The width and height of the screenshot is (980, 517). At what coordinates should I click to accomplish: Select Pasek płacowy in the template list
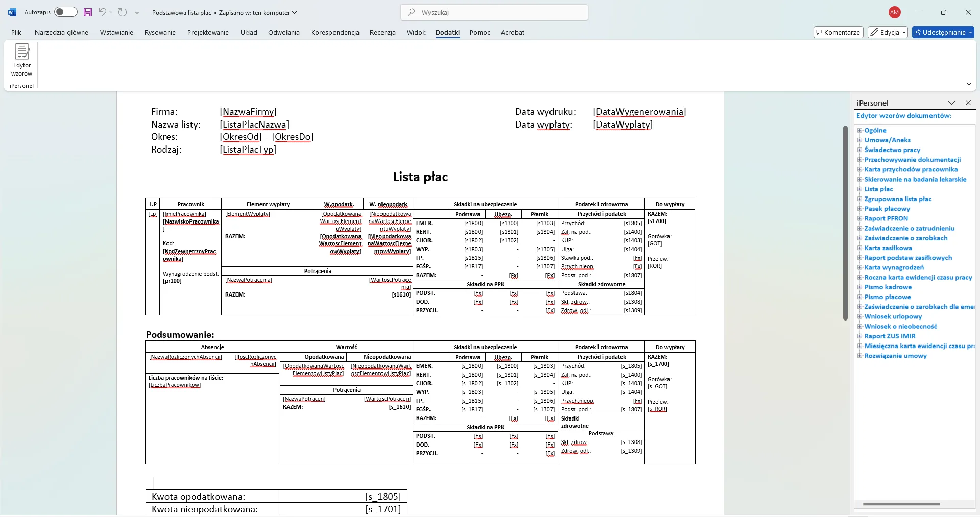[887, 209]
